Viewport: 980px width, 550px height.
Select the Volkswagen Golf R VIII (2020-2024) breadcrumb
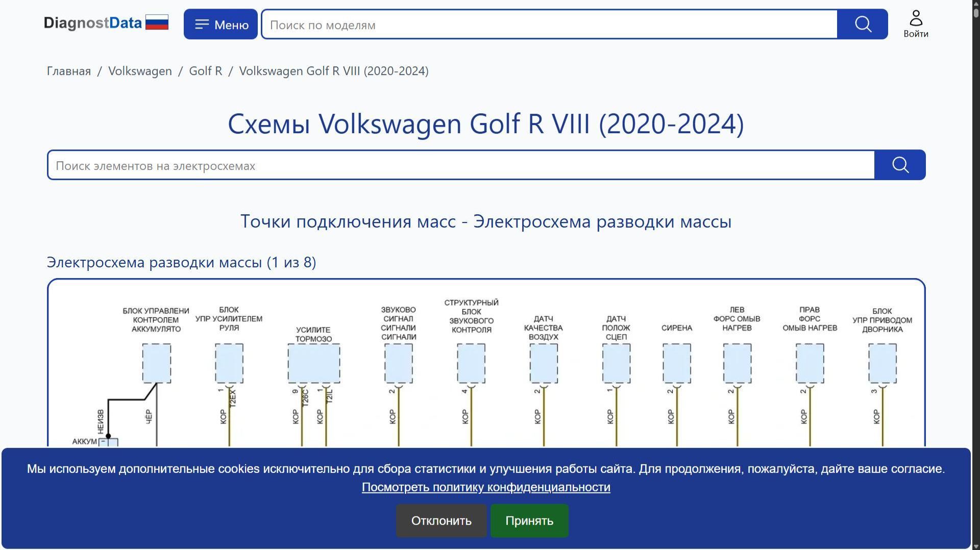coord(334,71)
